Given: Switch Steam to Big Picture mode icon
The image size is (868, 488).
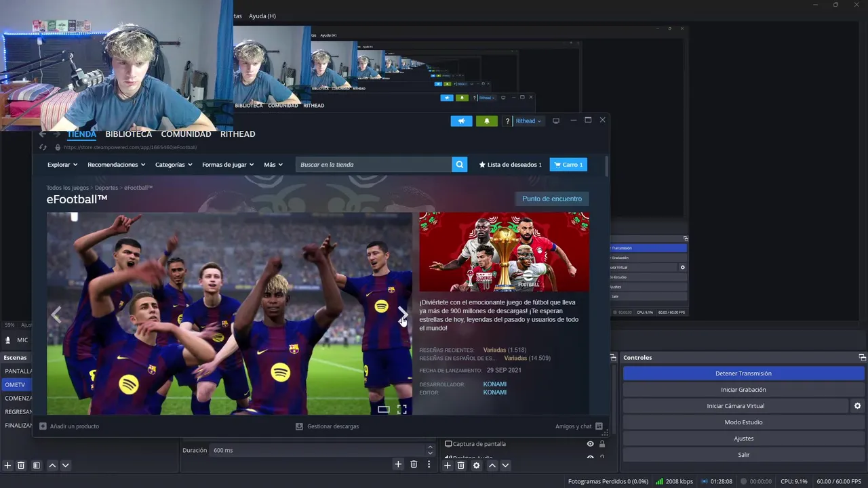Looking at the screenshot, I should click(x=556, y=121).
